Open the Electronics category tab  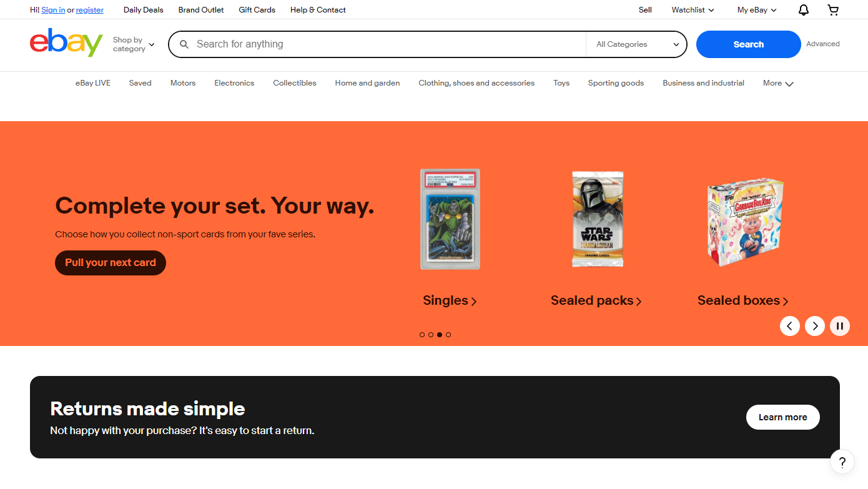[x=234, y=83]
